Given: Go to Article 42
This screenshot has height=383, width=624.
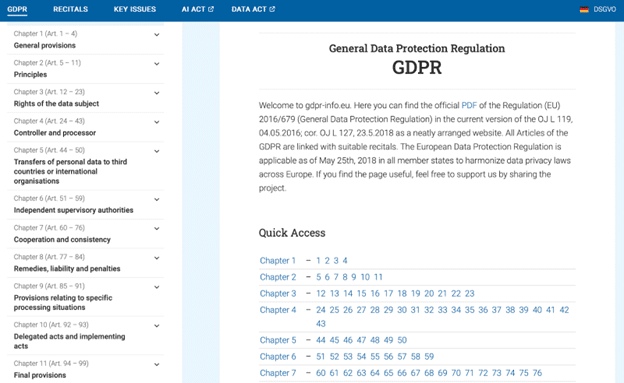Looking at the screenshot, I should [x=564, y=310].
